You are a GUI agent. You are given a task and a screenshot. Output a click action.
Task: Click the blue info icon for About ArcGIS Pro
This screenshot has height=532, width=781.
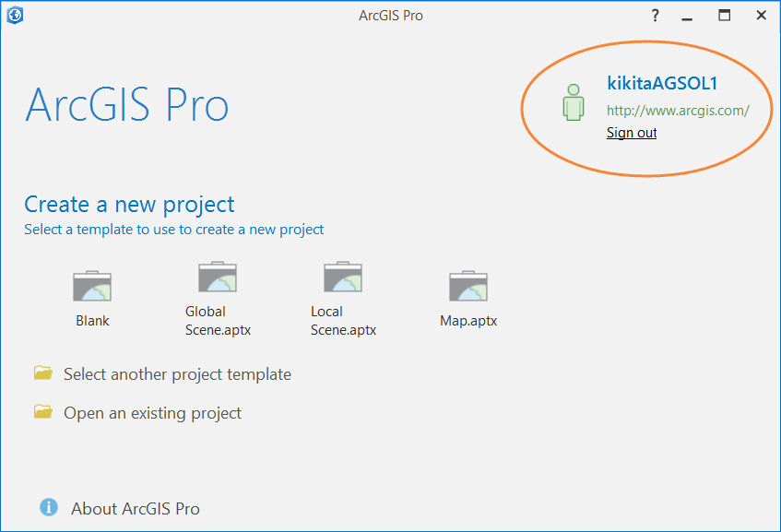pyautogui.click(x=49, y=507)
